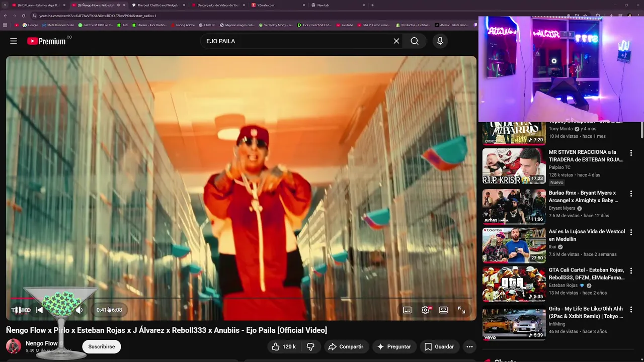Switch to Descargador de Videos tab
Image resolution: width=644 pixels, height=362 pixels.
218,5
